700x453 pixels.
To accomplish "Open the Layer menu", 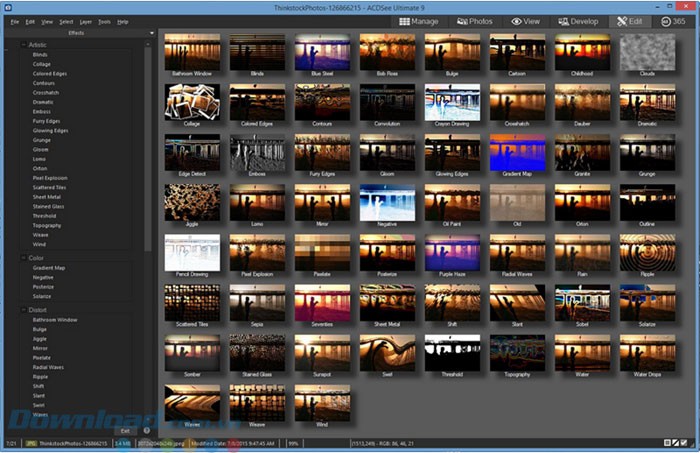I will pyautogui.click(x=86, y=21).
